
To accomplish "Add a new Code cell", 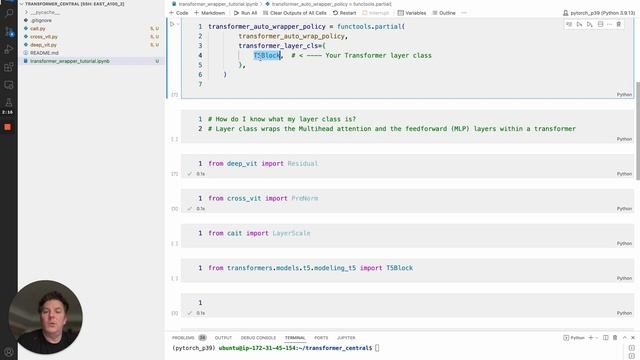I will point(178,13).
